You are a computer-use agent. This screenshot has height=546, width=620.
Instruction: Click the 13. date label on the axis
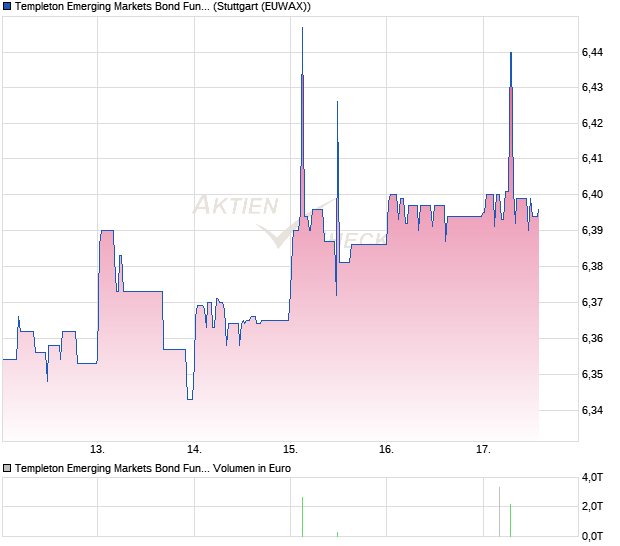(98, 449)
